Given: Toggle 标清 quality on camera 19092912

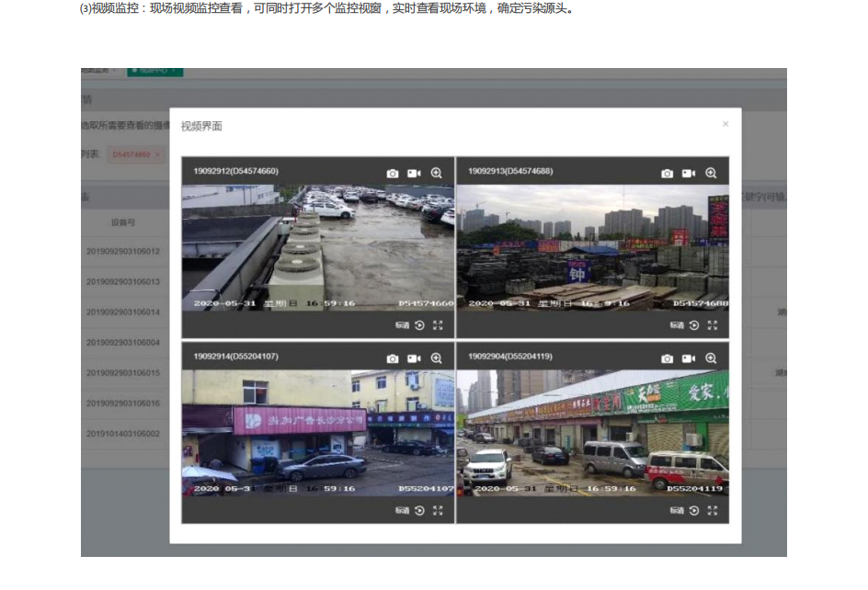Looking at the screenshot, I should (402, 325).
